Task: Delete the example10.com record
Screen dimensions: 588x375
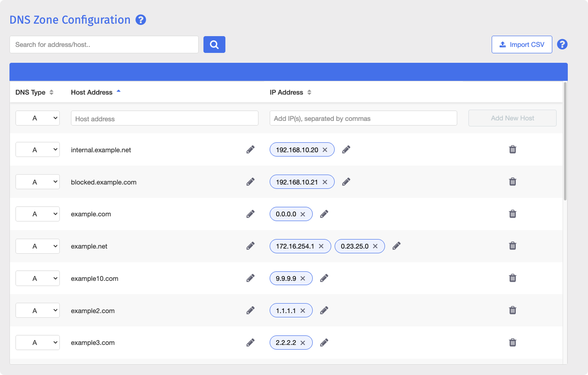Action: click(513, 278)
